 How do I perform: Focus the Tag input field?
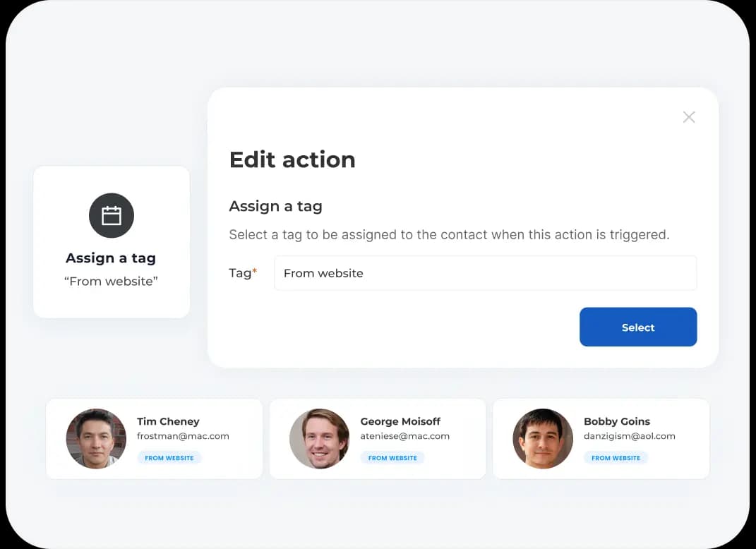(x=485, y=273)
